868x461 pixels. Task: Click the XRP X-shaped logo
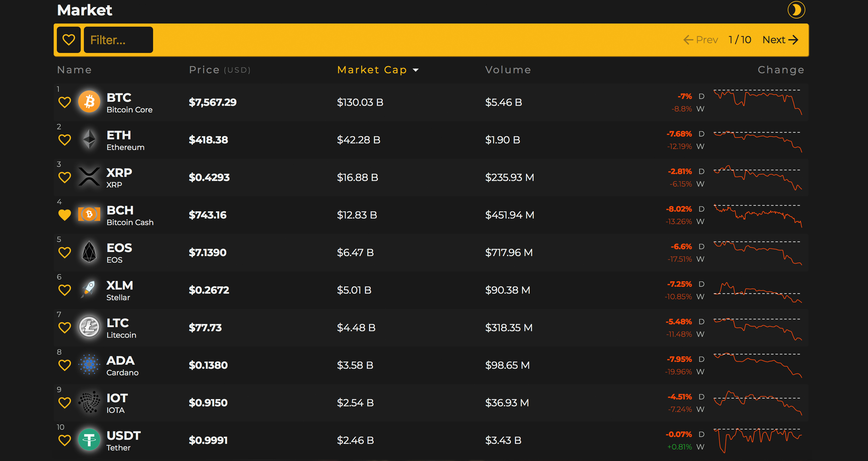pos(89,177)
